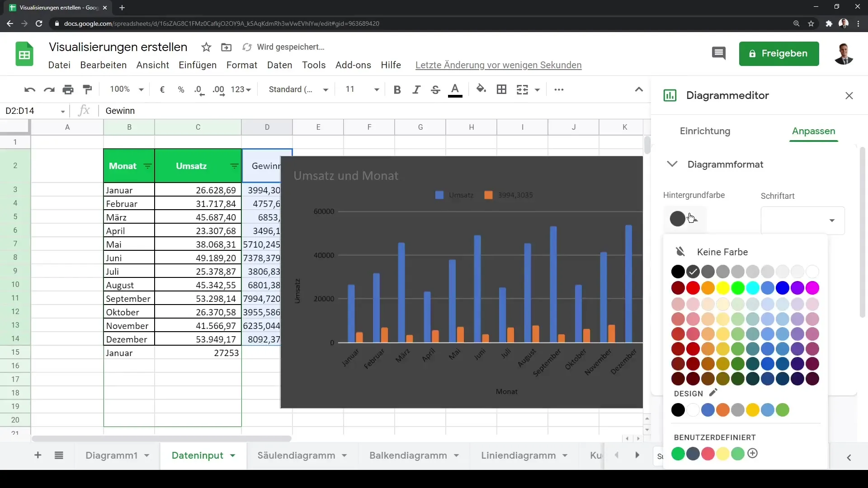Show more toolbar options (three dots)
Image resolution: width=868 pixels, height=488 pixels.
[x=559, y=89]
